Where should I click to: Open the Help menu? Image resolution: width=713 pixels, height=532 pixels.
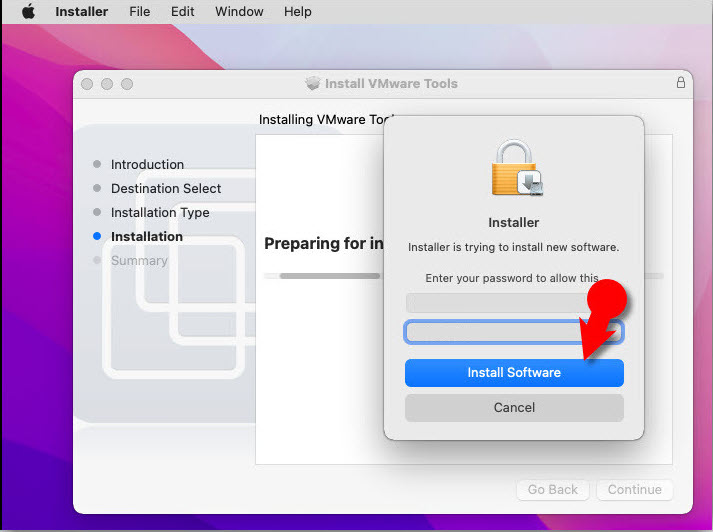(298, 12)
